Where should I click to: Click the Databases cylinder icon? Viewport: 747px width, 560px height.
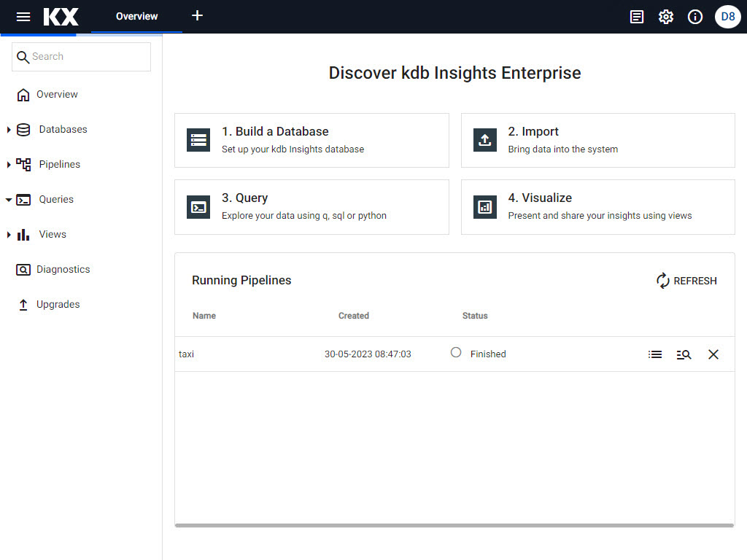[x=23, y=130]
